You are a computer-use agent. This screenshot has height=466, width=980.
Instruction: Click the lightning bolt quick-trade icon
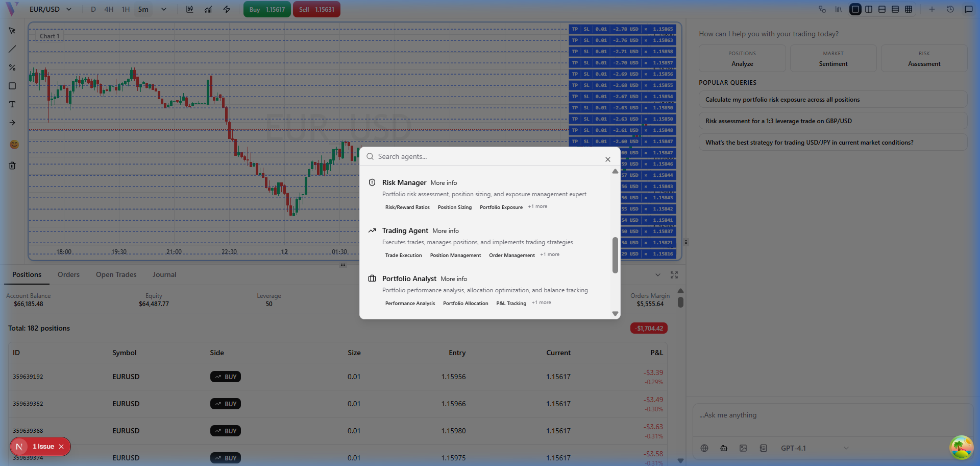pyautogui.click(x=227, y=9)
